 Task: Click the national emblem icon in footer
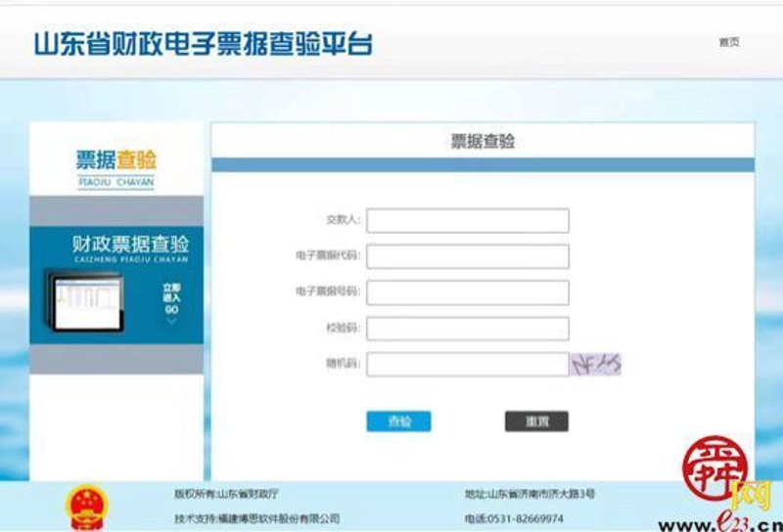pos(87,507)
